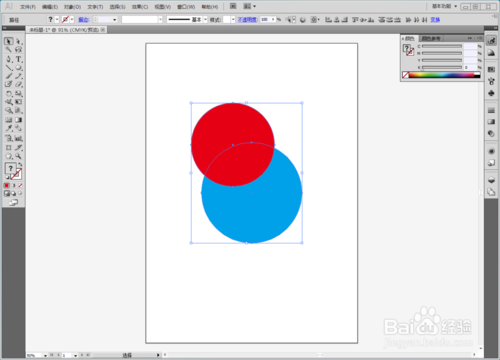Image resolution: width=500 pixels, height=360 pixels.
Task: Select the Blend tool
Action: [19, 128]
